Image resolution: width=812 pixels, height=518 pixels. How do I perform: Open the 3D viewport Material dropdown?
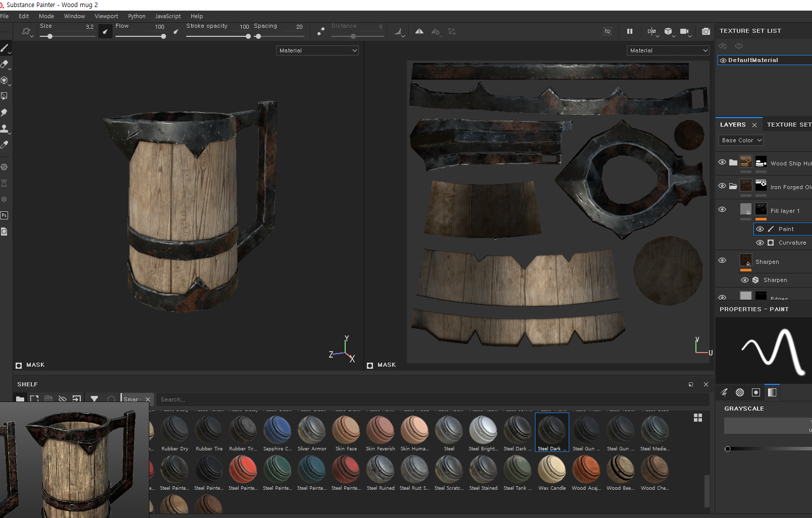tap(317, 50)
